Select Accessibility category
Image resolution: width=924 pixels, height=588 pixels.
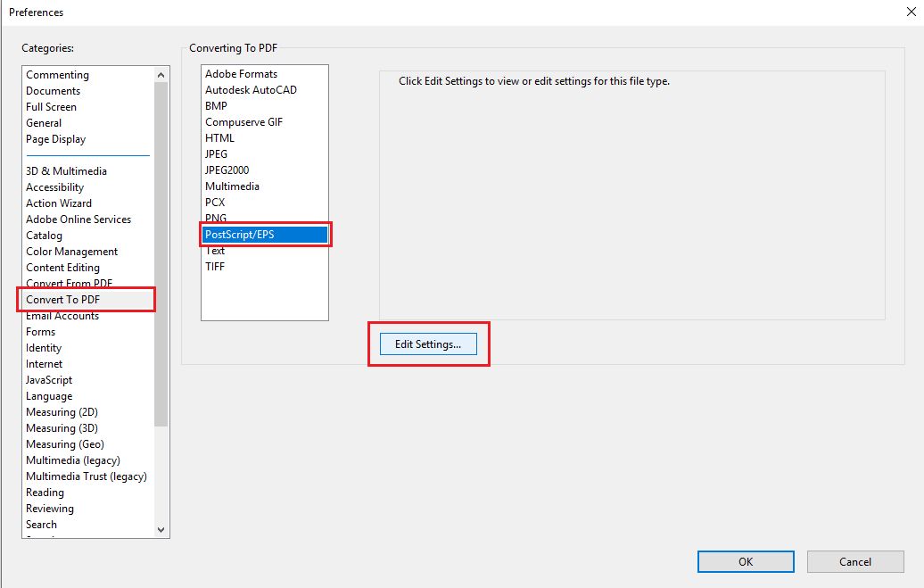pos(54,187)
